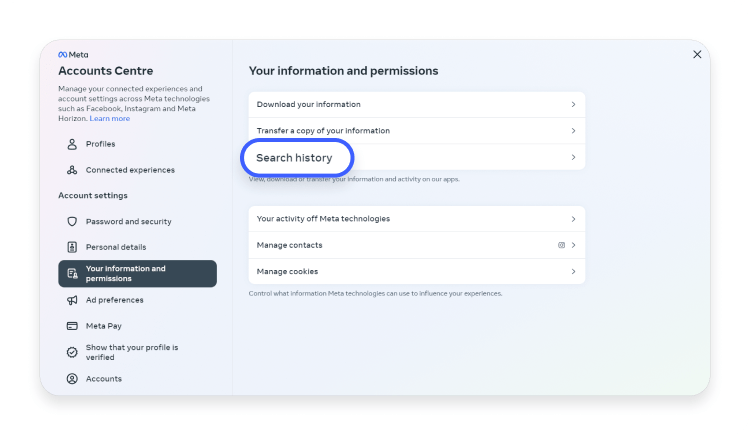Click the Personal details ID card icon
The width and height of the screenshot is (750, 436).
pyautogui.click(x=72, y=247)
